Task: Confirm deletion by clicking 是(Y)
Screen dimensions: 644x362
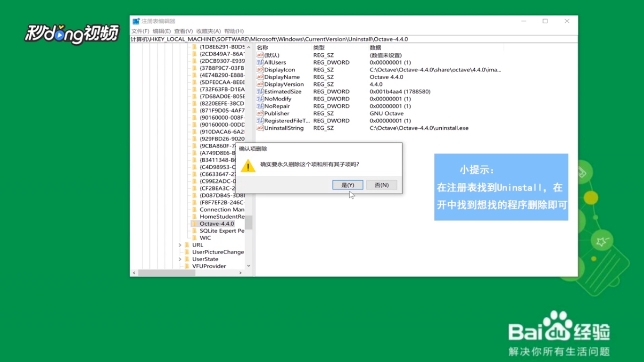Action: [x=347, y=184]
